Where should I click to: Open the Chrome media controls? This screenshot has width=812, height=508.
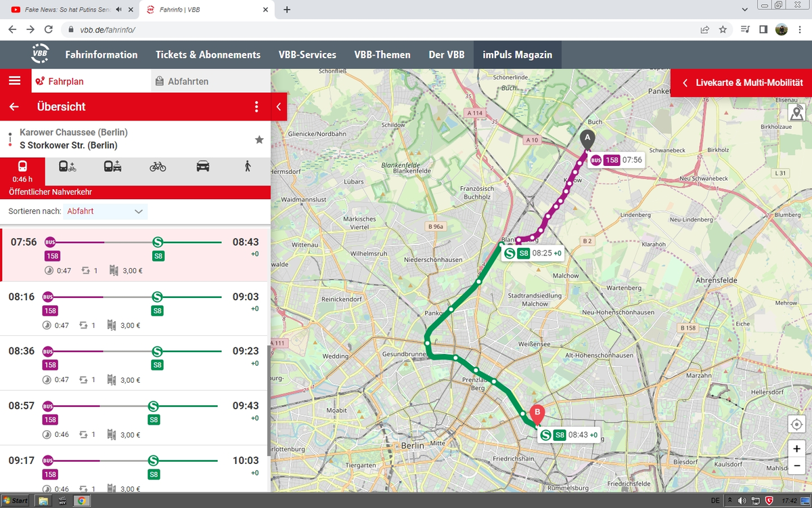[746, 29]
